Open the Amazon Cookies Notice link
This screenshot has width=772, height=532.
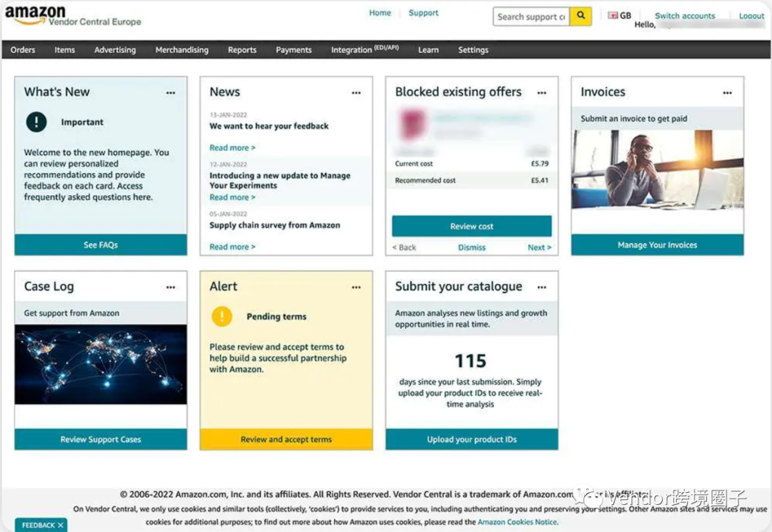(517, 522)
